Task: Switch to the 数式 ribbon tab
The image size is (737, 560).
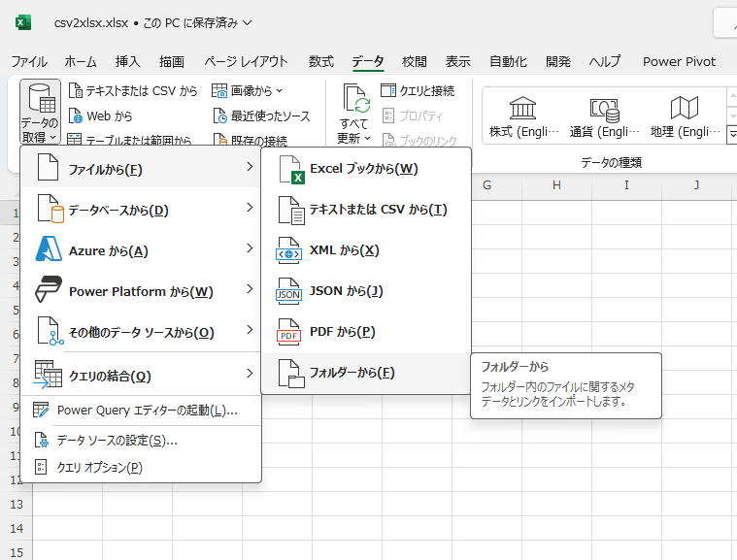Action: 320,61
